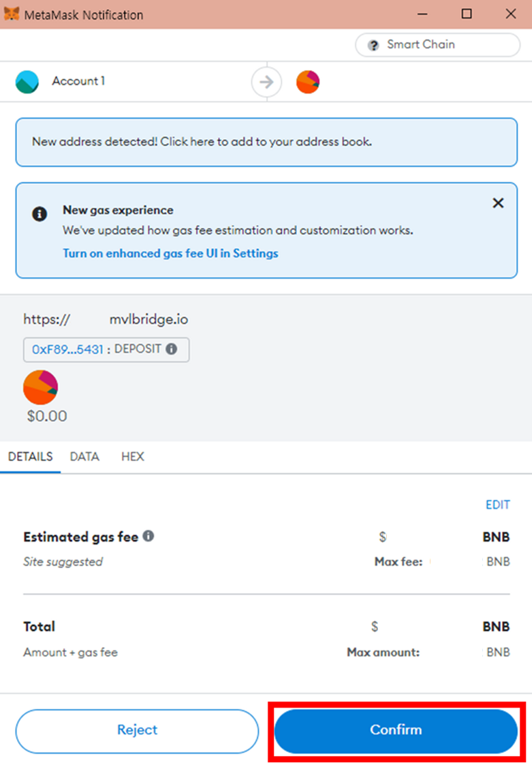
Task: Confirm the deposit transaction
Action: [396, 730]
